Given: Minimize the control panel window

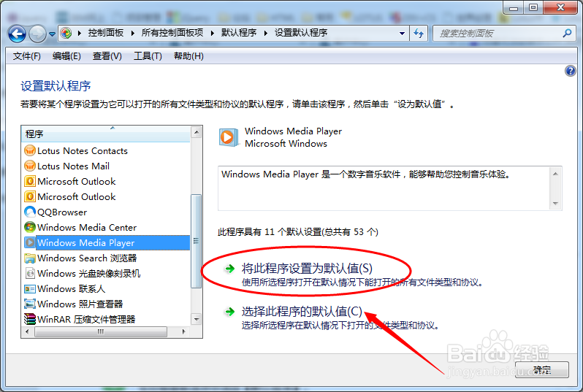Looking at the screenshot, I should click(514, 7).
